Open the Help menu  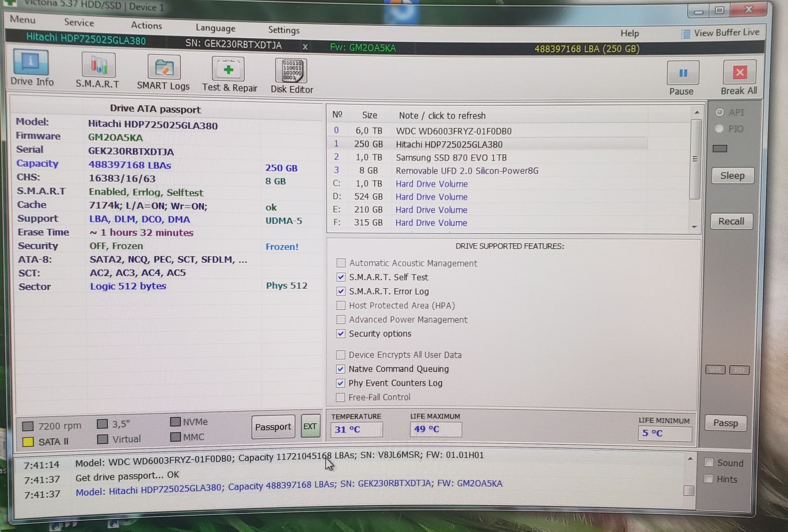click(x=629, y=33)
